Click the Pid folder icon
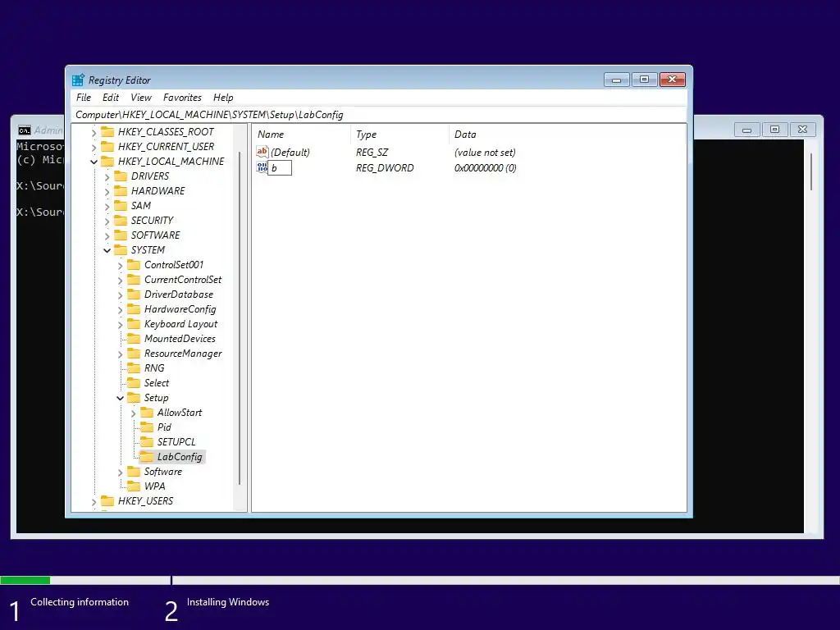 coord(147,427)
